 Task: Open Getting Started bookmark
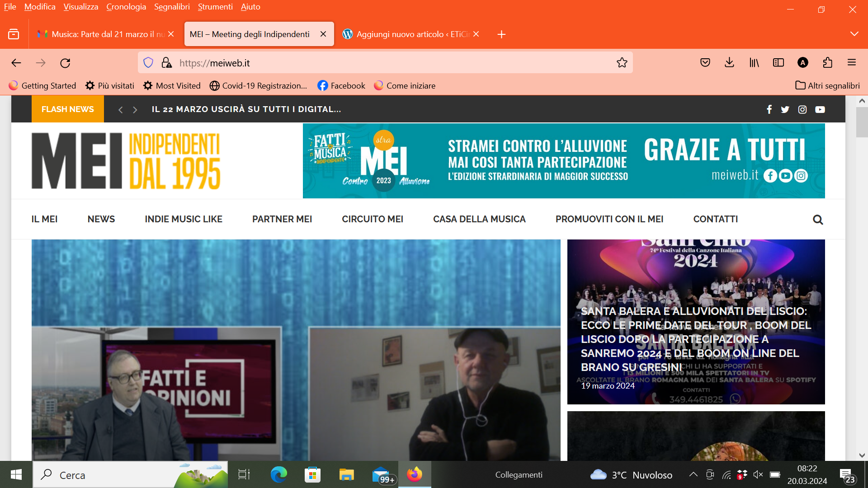(x=42, y=85)
